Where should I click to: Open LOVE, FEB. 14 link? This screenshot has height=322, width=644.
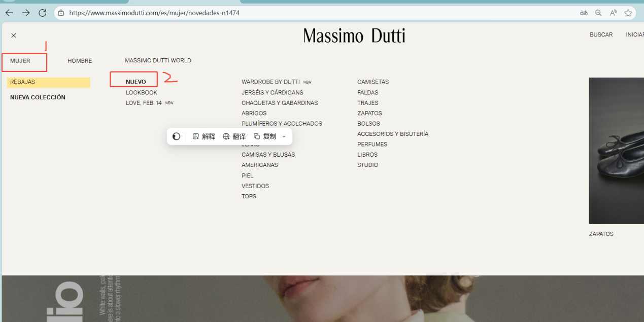(x=144, y=103)
